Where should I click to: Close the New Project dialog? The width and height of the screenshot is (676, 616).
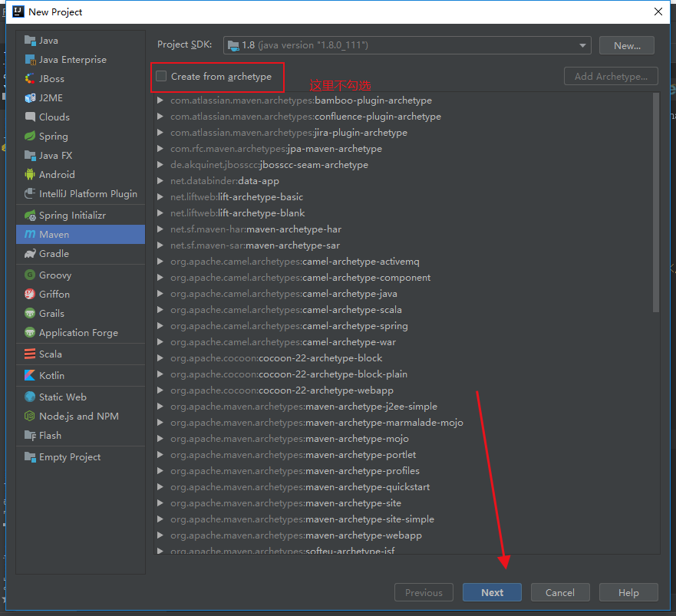tap(658, 12)
